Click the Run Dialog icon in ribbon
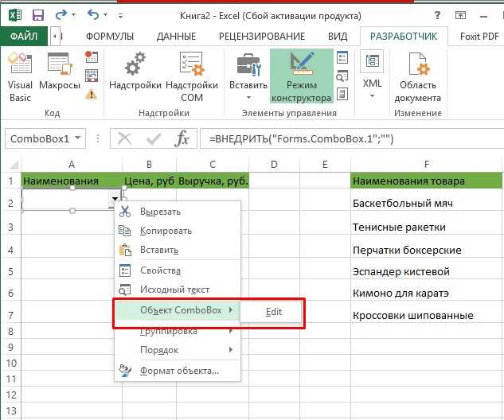504x420 pixels. click(342, 95)
